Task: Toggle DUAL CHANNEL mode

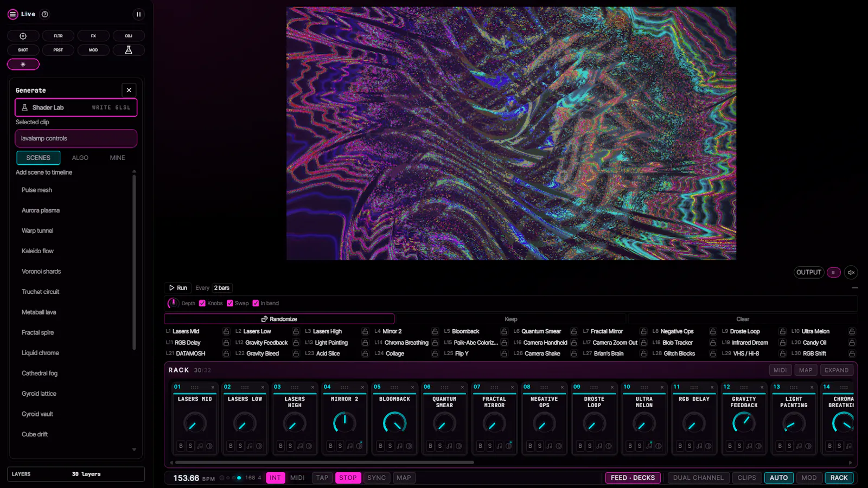Action: [698, 478]
